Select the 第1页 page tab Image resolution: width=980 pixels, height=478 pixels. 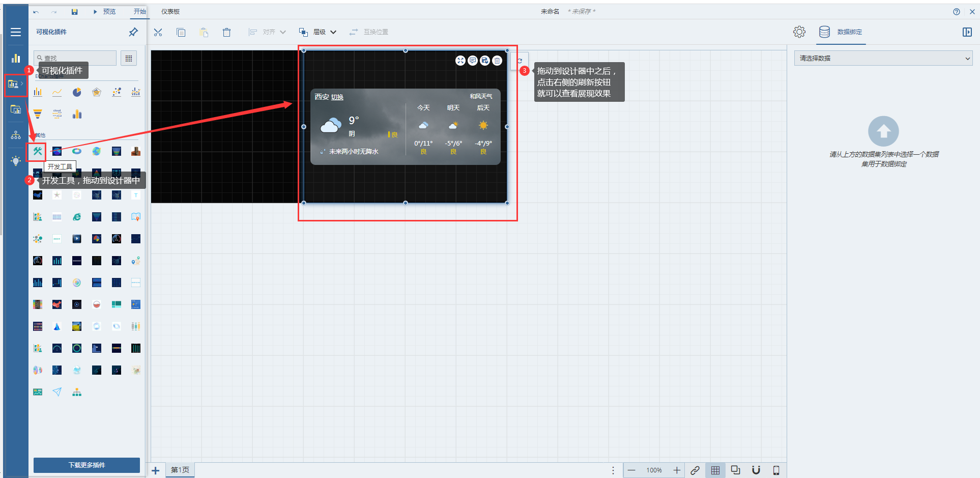[180, 470]
